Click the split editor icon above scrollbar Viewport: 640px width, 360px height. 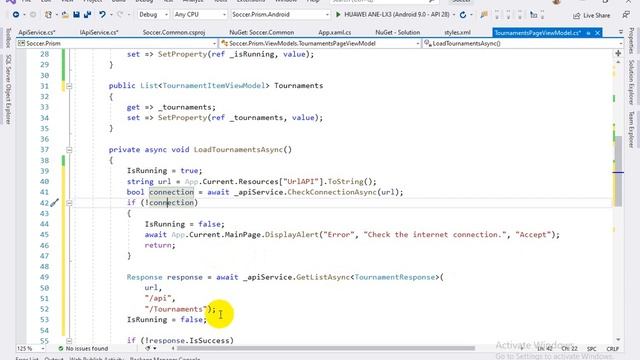pyautogui.click(x=618, y=53)
